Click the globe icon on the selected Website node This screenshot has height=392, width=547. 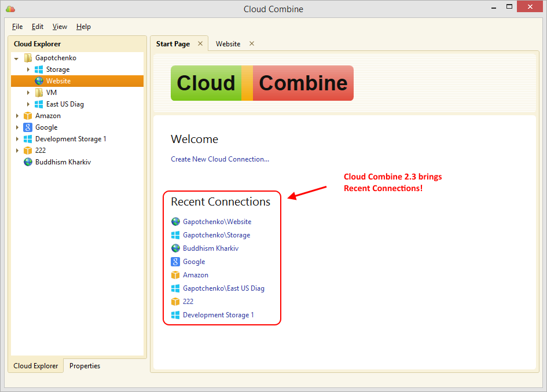point(39,81)
